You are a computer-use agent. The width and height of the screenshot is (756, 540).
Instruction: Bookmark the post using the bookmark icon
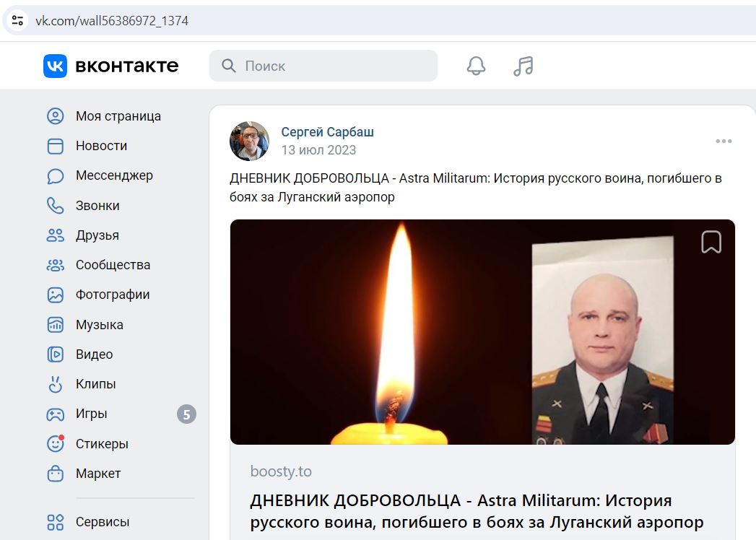pos(711,242)
